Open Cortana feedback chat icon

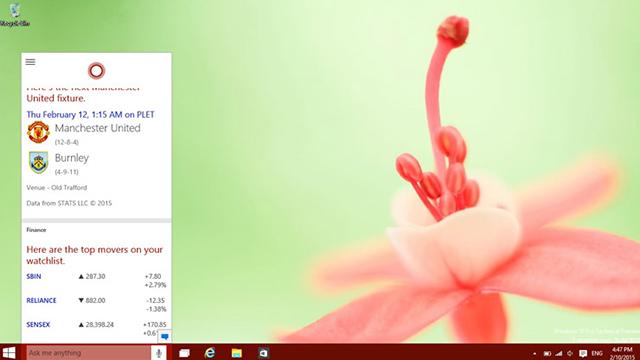coord(164,337)
